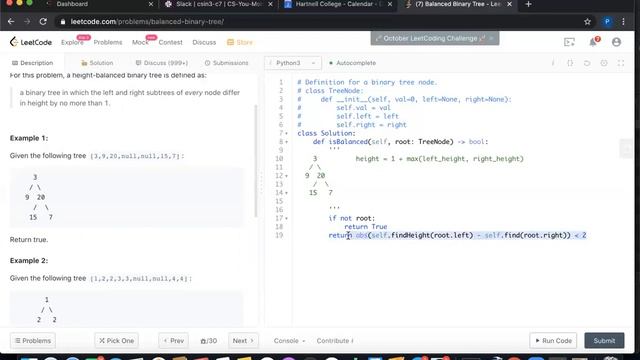This screenshot has height=360, width=640.
Task: Collapse the 'if not root' fold arrow
Action: coord(287,218)
